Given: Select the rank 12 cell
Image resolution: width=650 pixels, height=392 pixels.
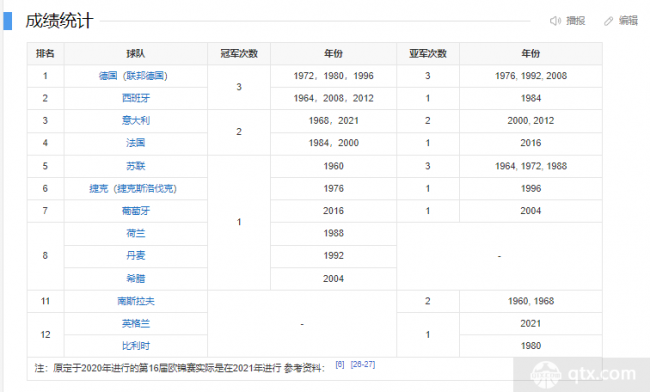Looking at the screenshot, I should pos(45,335).
